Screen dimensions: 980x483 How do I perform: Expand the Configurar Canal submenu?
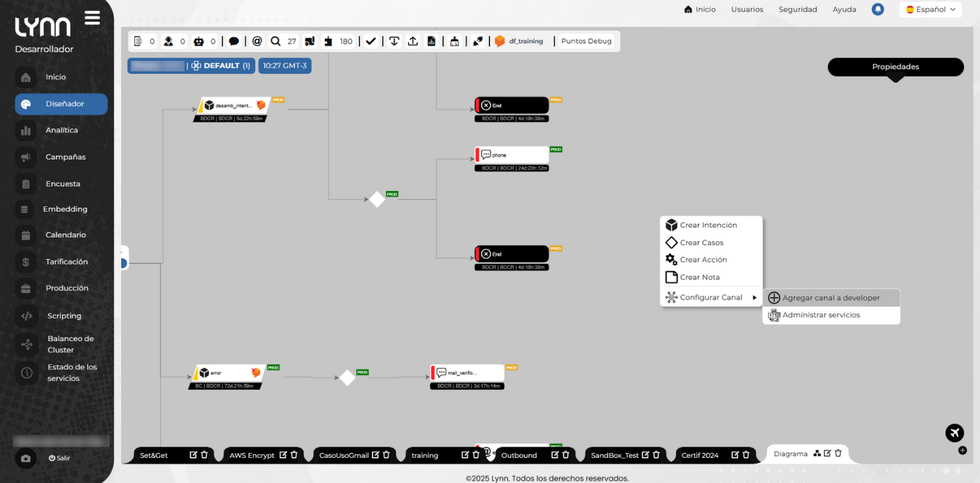(711, 297)
